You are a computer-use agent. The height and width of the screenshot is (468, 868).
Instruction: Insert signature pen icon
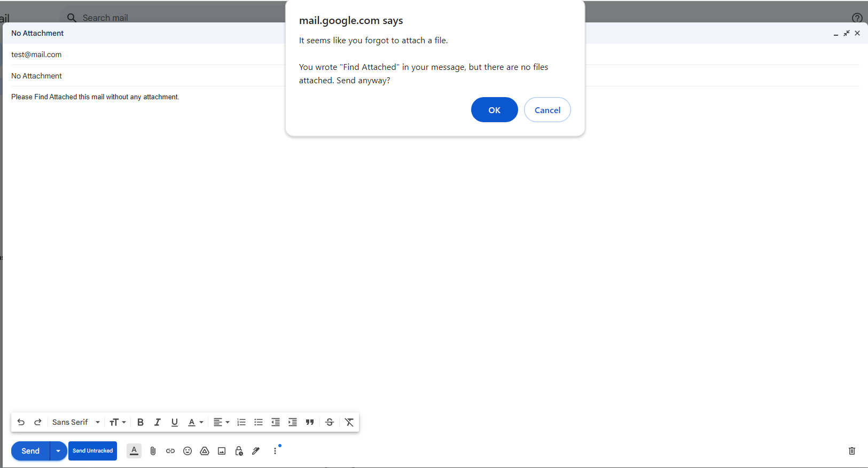256,451
